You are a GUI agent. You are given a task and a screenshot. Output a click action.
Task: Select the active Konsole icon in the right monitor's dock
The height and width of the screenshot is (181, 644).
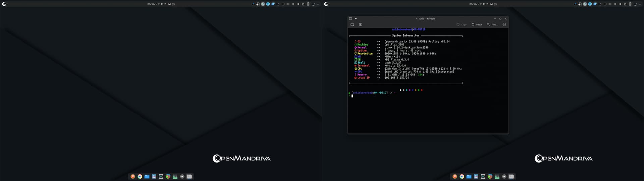[x=511, y=177]
